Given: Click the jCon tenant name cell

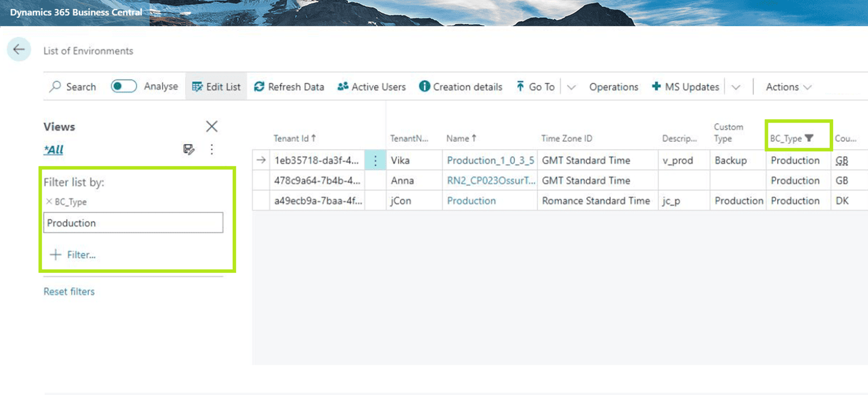Looking at the screenshot, I should pos(414,201).
